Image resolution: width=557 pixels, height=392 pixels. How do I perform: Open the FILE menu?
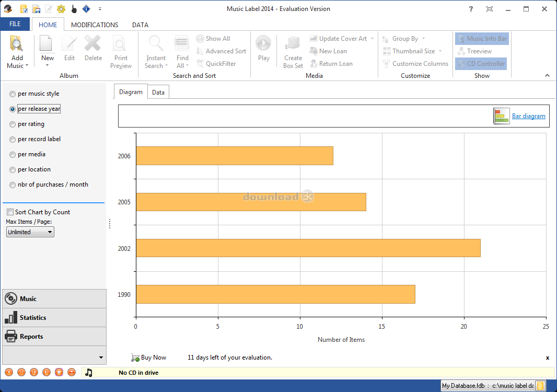tap(15, 24)
